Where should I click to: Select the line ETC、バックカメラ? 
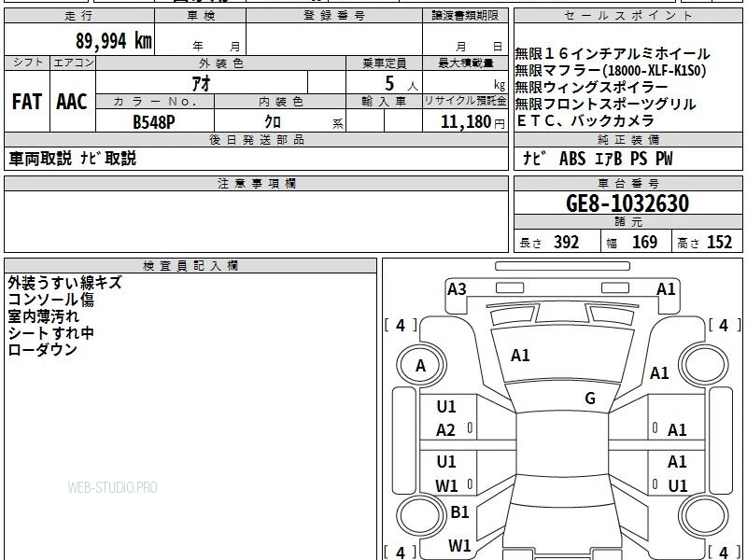pyautogui.click(x=585, y=120)
